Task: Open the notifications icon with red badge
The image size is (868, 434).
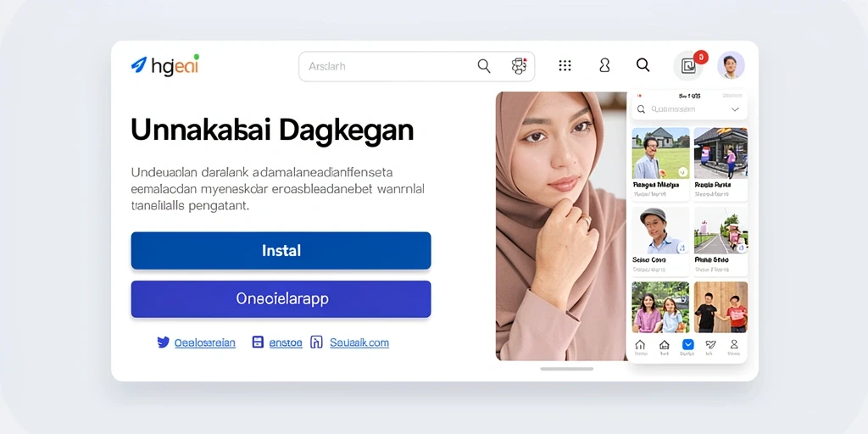Action: tap(688, 66)
